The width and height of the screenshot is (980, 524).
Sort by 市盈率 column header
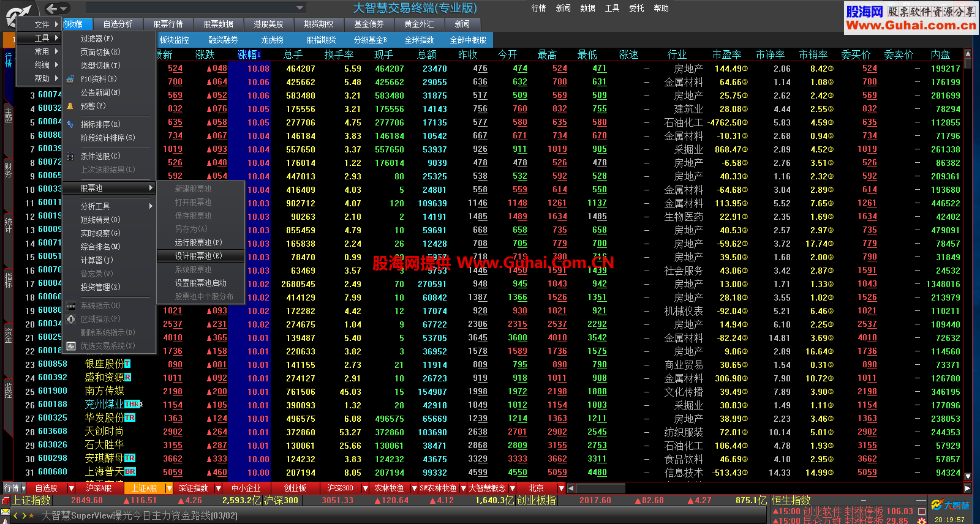pos(727,54)
